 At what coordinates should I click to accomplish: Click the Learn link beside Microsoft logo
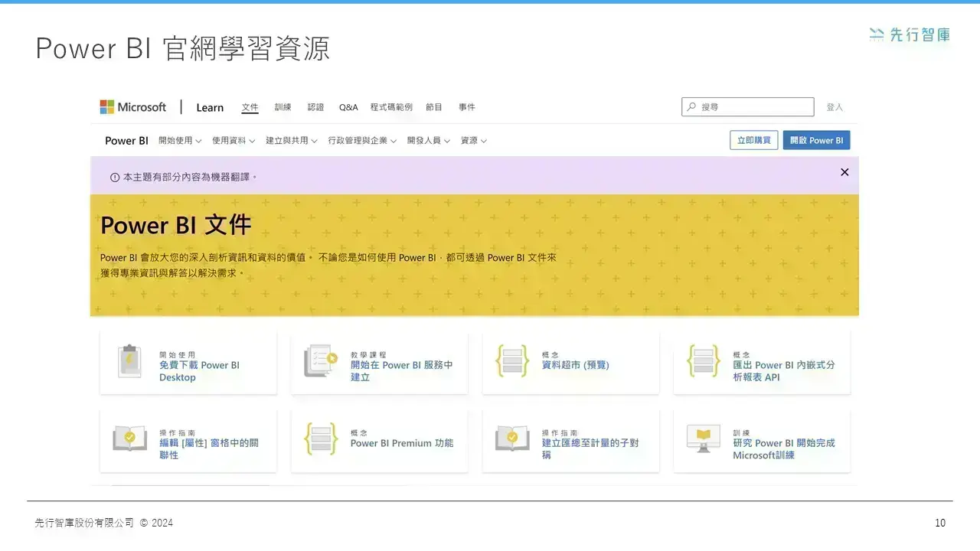210,107
